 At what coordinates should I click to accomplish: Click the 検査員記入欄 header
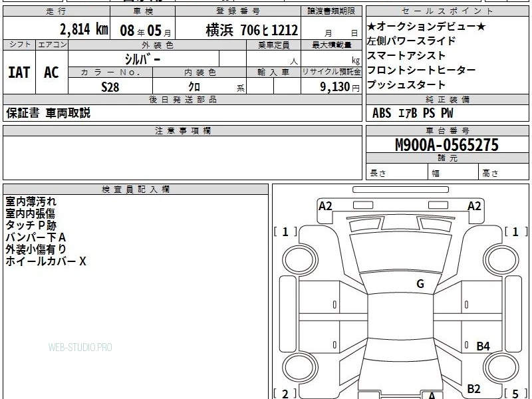coord(136,190)
